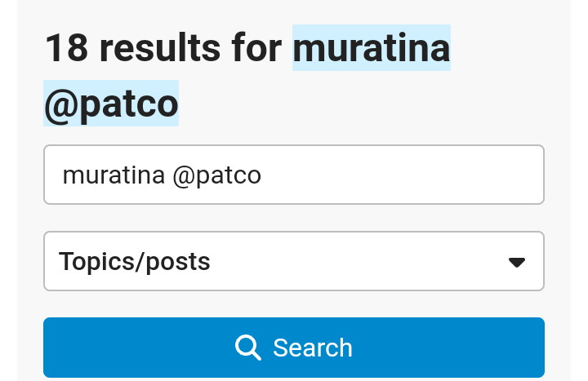
Task: Click the "18 results for" heading text
Action: click(x=163, y=49)
